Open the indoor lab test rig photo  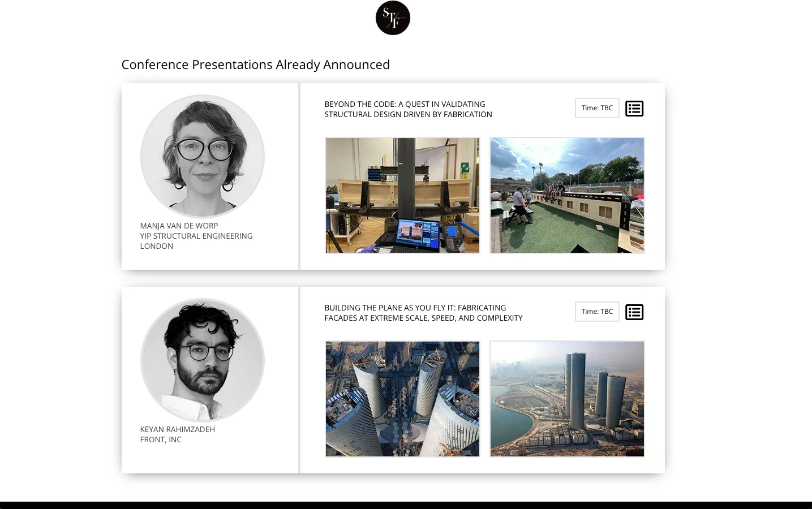tap(402, 195)
